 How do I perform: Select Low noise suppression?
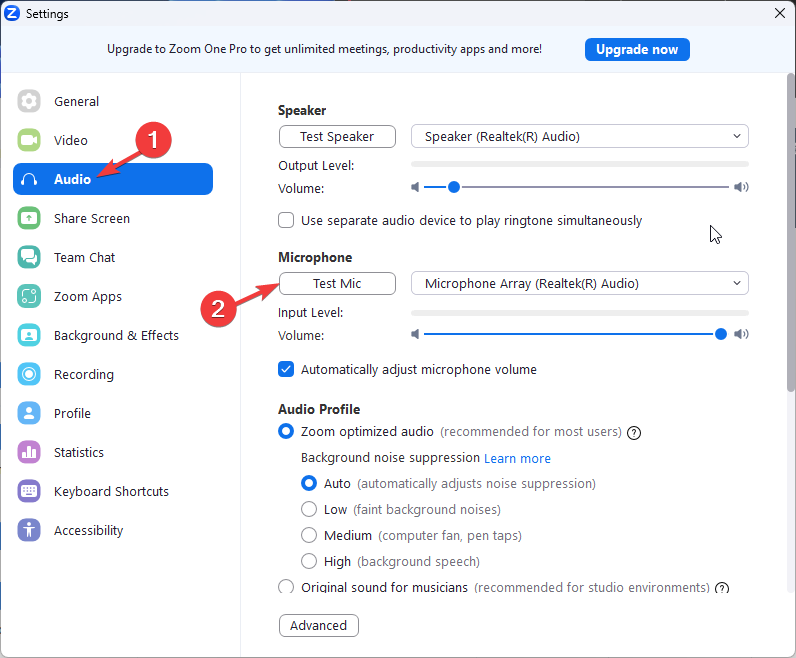point(309,509)
